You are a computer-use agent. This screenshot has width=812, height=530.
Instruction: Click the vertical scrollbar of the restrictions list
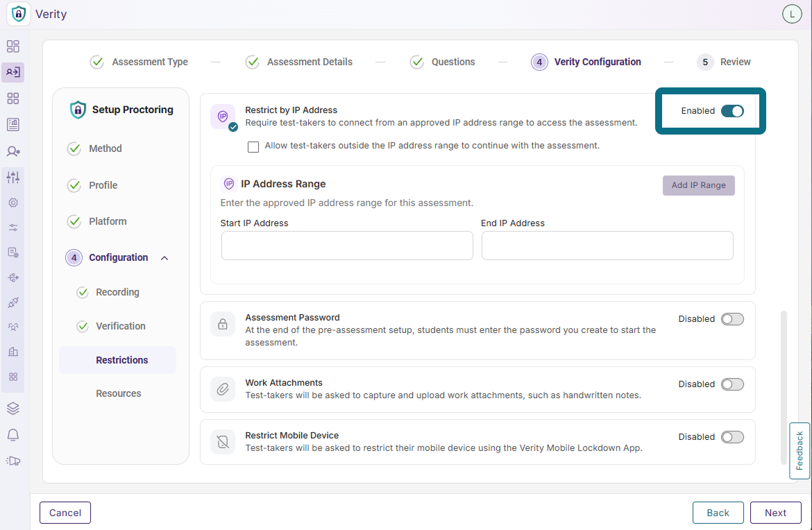[x=784, y=388]
